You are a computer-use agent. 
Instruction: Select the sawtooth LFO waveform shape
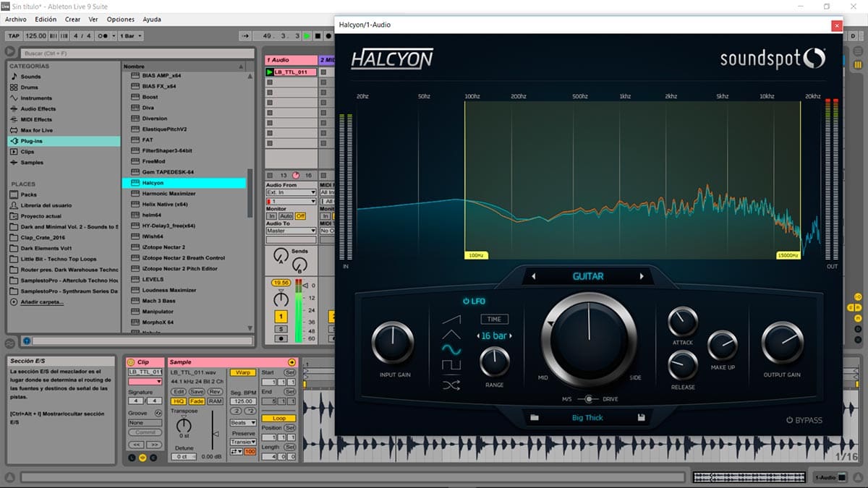coord(451,319)
